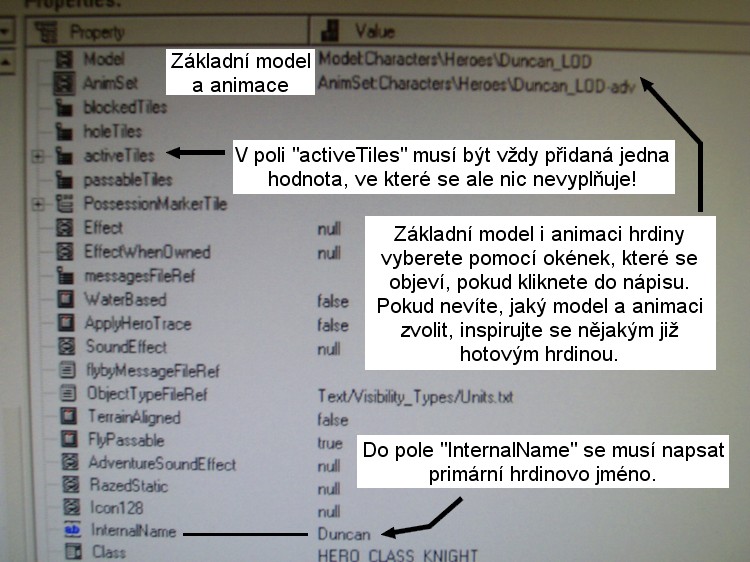Select the flybyMessageFileRef property row

[x=153, y=371]
